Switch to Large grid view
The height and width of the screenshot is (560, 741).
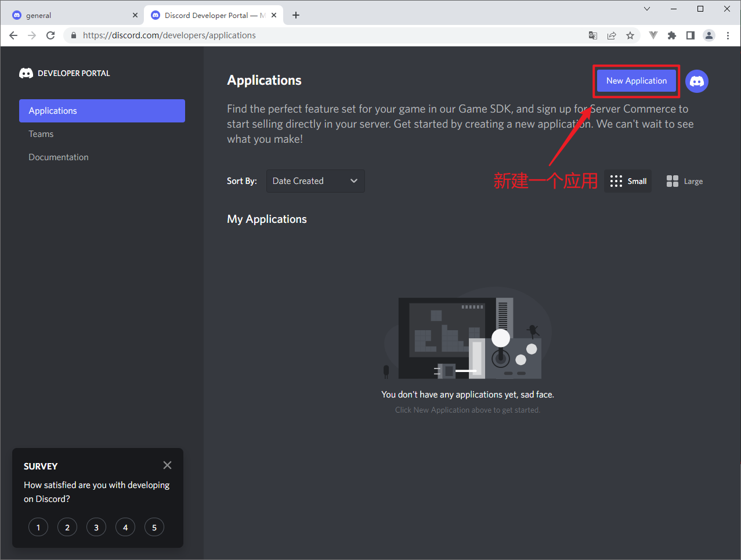click(685, 181)
